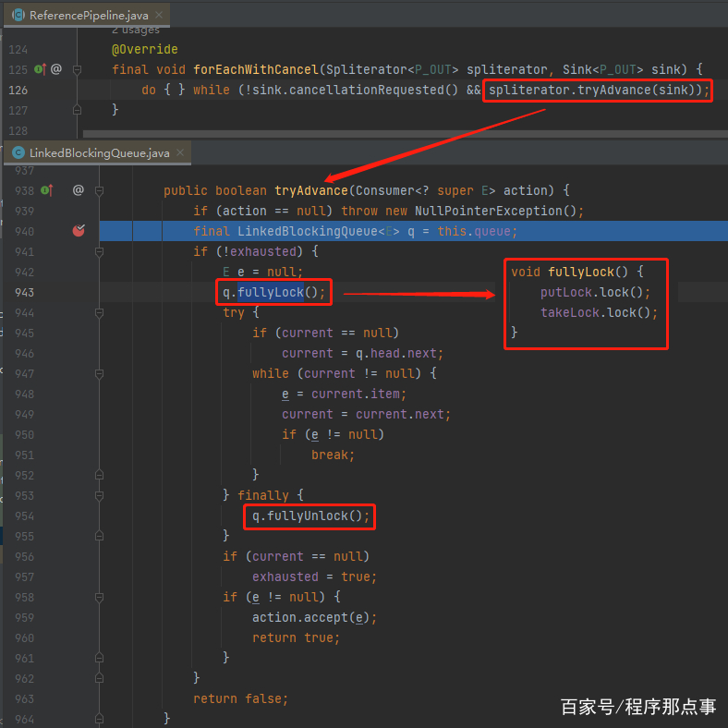Viewport: 728px width, 728px height.
Task: Click line number 959 in the gutter
Action: tap(25, 618)
